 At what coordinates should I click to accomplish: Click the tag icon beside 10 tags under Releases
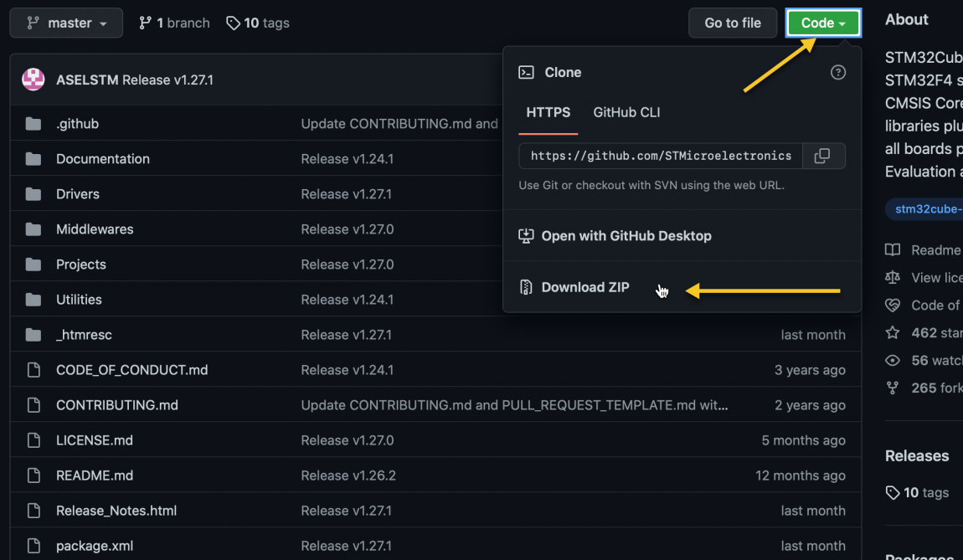point(893,493)
